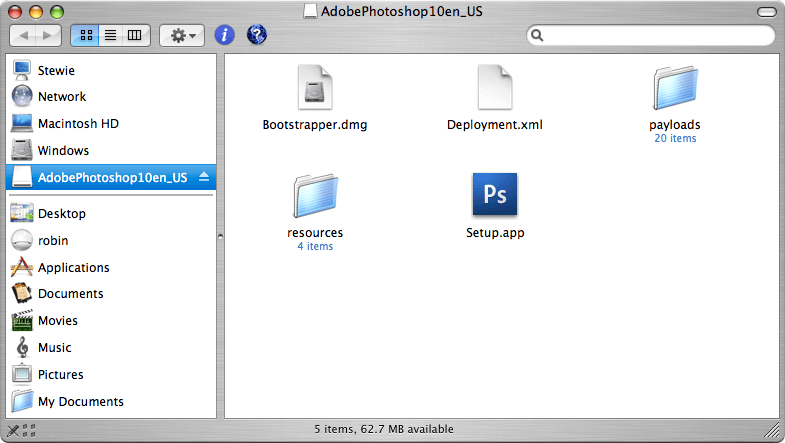Image resolution: width=785 pixels, height=443 pixels.
Task: Click the window resize grip corner
Action: pos(773,429)
